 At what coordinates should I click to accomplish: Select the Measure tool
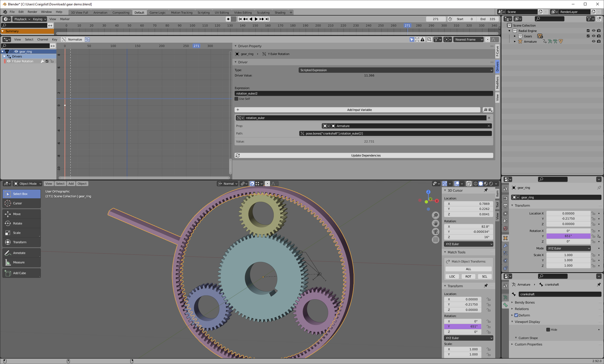[x=22, y=262]
